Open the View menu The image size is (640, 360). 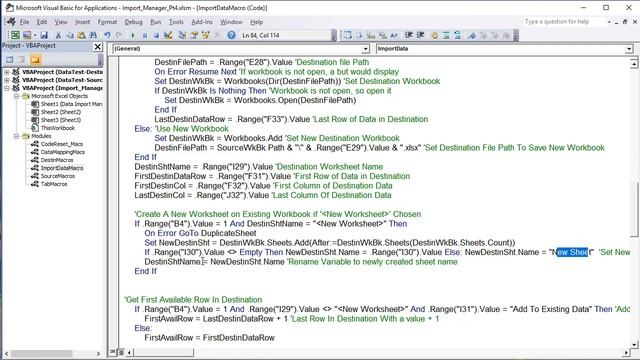point(61,22)
